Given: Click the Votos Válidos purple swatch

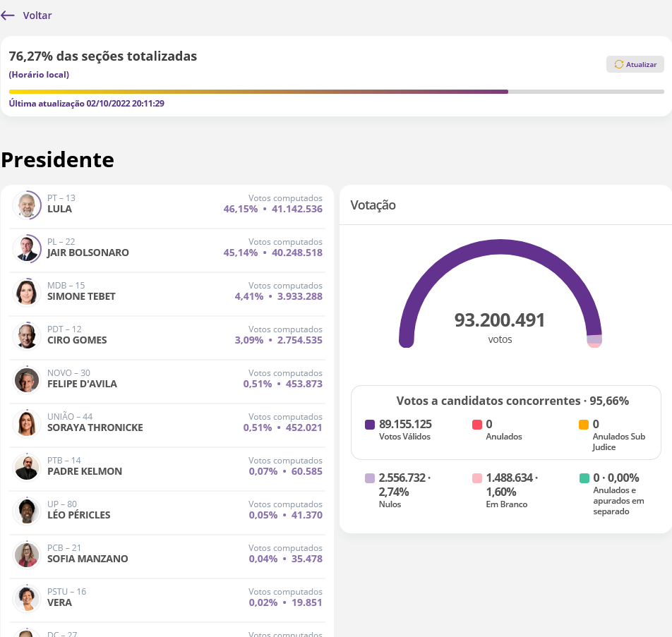Looking at the screenshot, I should [x=370, y=425].
